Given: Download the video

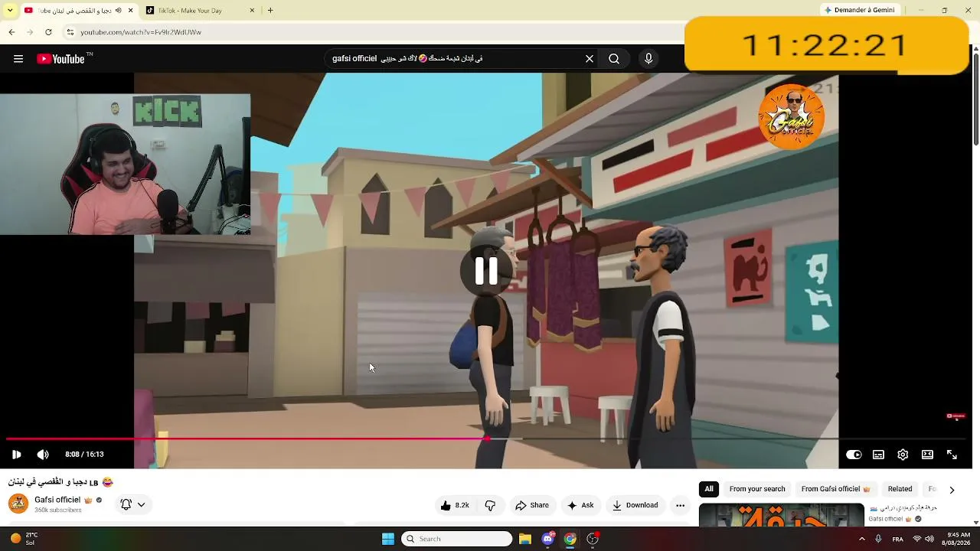Looking at the screenshot, I should 635,505.
